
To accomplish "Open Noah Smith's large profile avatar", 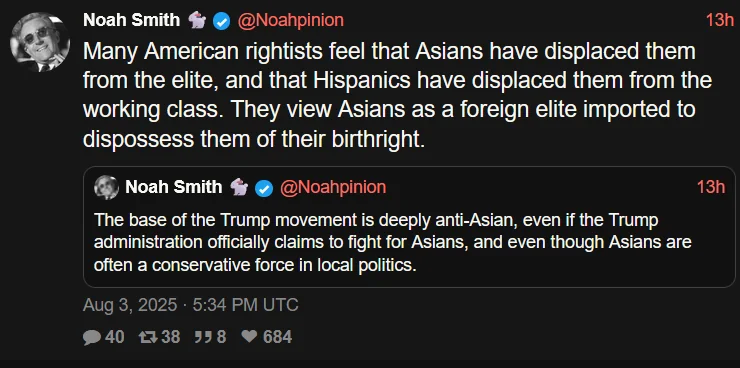I will (40, 42).
